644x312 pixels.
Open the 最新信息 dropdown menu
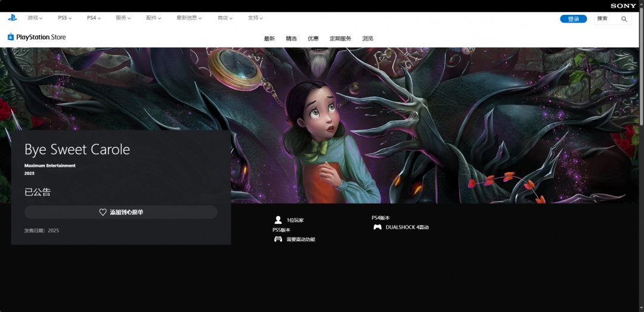(x=189, y=18)
